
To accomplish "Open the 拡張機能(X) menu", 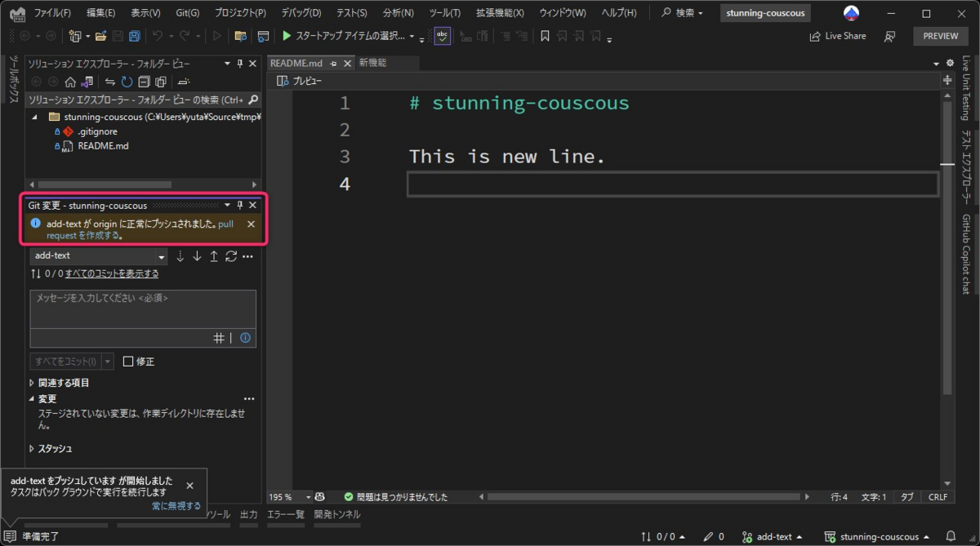I will pyautogui.click(x=500, y=13).
